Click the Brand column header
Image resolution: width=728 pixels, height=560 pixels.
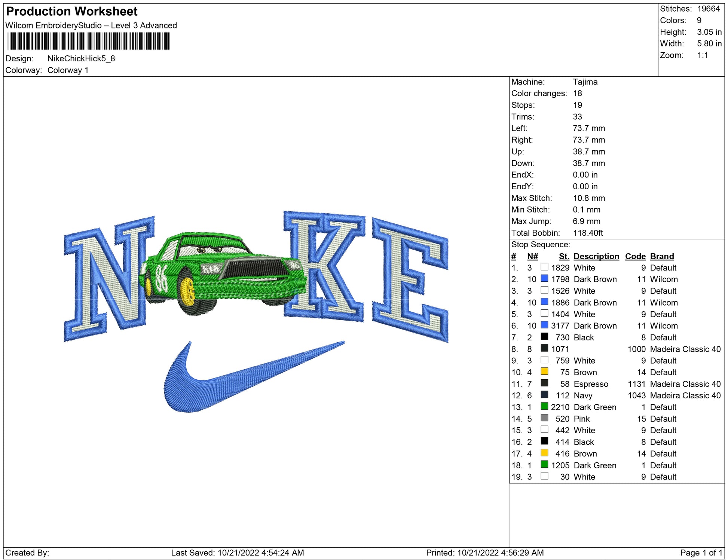point(662,256)
